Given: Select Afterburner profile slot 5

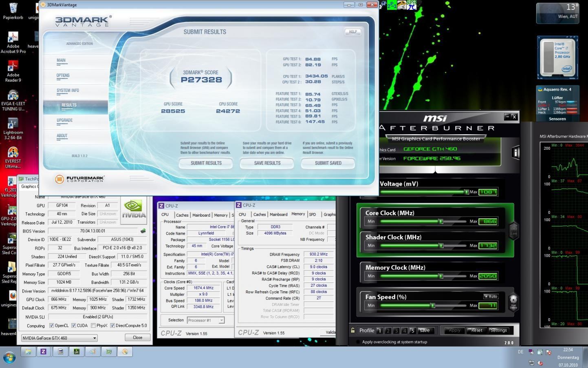Looking at the screenshot, I should pos(412,330).
